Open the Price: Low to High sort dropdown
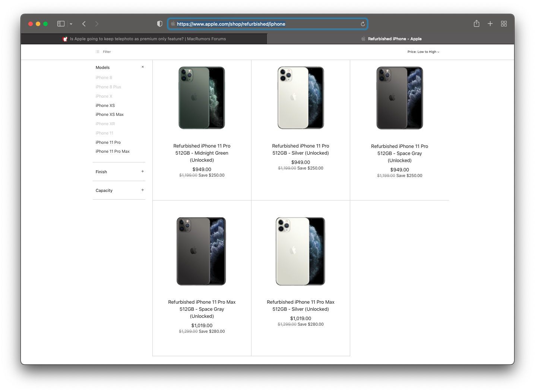Screen dimensions: 535x392 click(x=423, y=52)
